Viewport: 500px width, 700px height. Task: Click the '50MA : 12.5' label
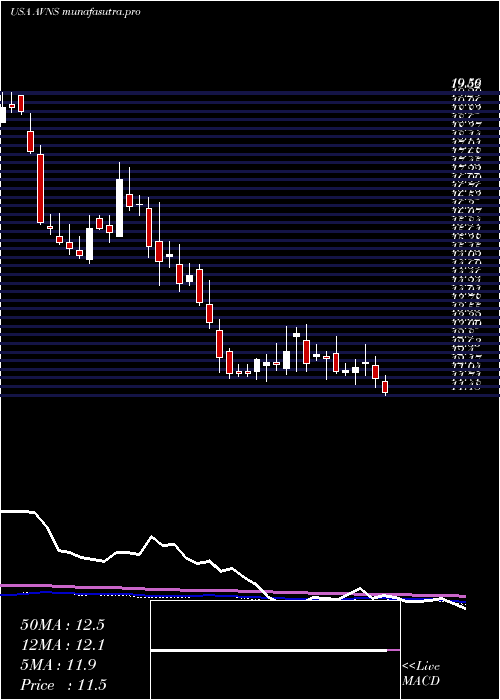pos(62,625)
